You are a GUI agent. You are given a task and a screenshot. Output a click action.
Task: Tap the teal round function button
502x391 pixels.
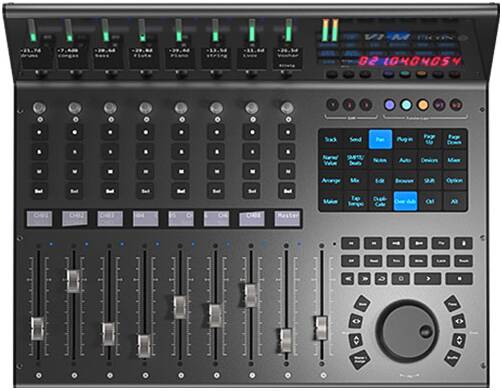pyautogui.click(x=406, y=105)
